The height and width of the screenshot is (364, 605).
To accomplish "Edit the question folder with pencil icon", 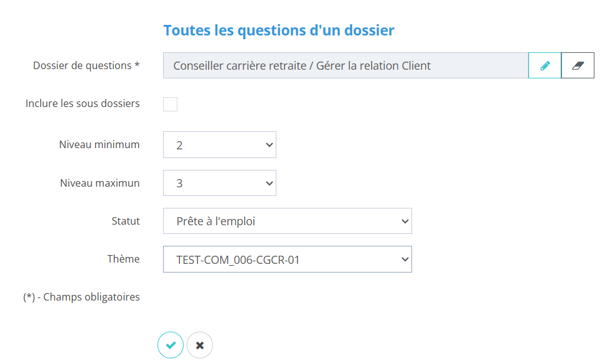I will (x=545, y=65).
